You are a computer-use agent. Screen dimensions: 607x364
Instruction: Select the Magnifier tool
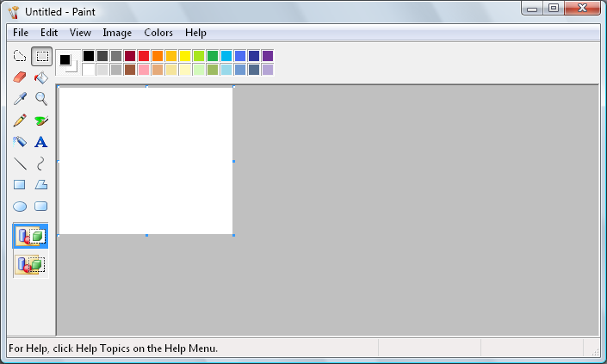point(41,99)
